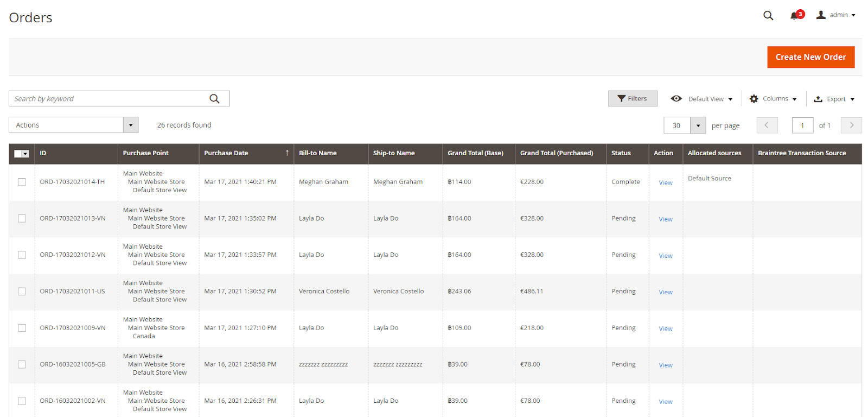
Task: Tick checkbox for order ORD-17032021011-US
Action: pyautogui.click(x=22, y=292)
